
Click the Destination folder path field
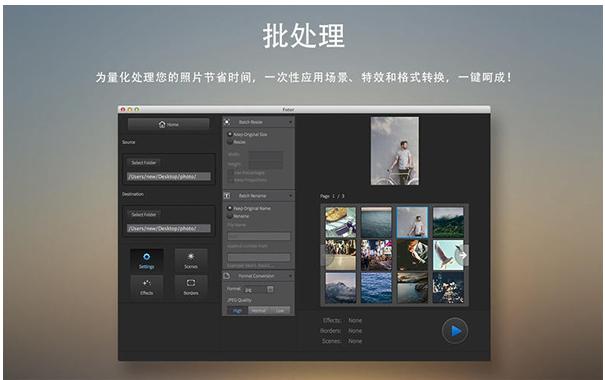[169, 228]
